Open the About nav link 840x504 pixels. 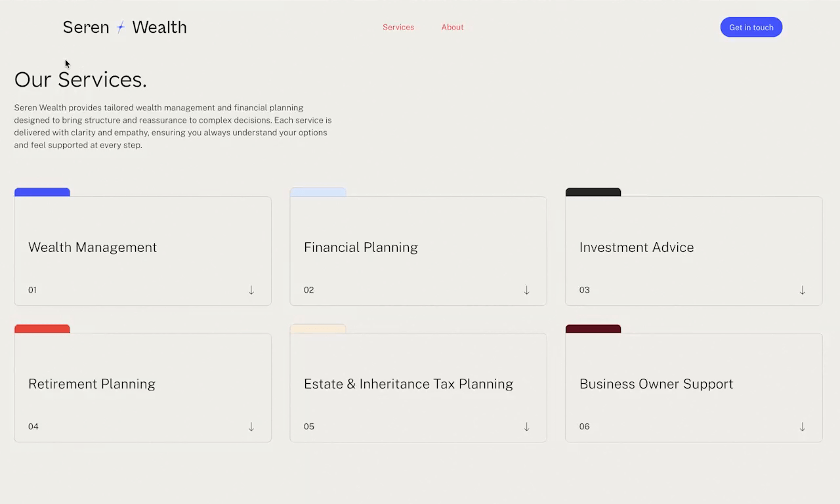click(452, 27)
